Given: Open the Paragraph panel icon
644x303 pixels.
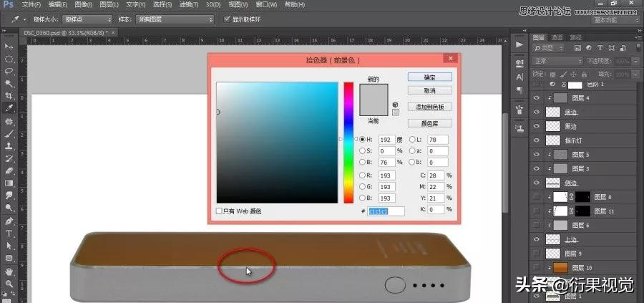Looking at the screenshot, I should pos(519,90).
